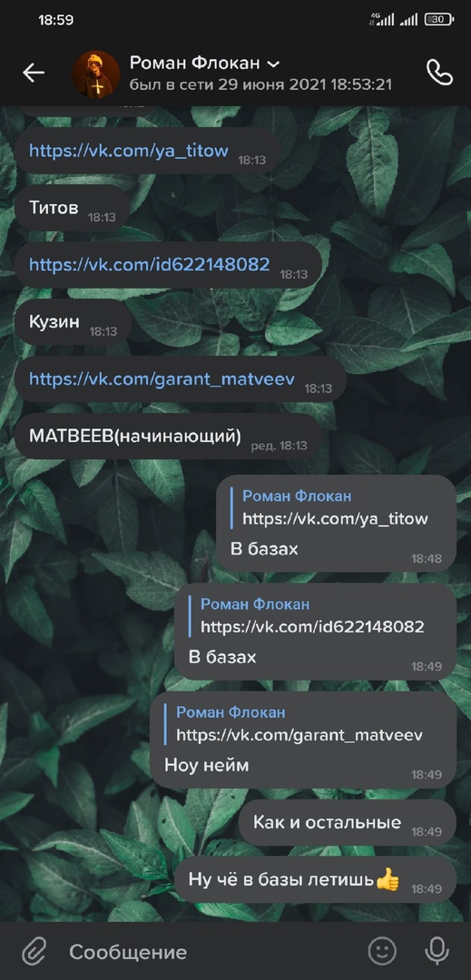Open the attachment paperclip menu

tap(34, 952)
